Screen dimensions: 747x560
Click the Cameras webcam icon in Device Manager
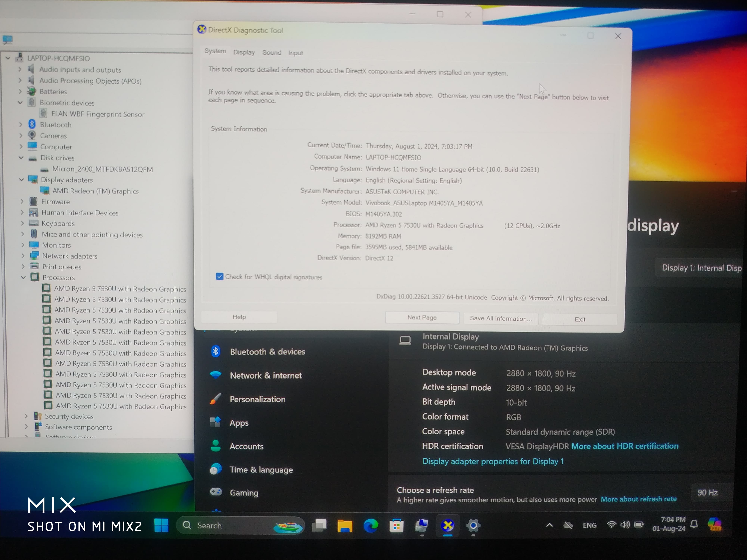click(x=32, y=135)
